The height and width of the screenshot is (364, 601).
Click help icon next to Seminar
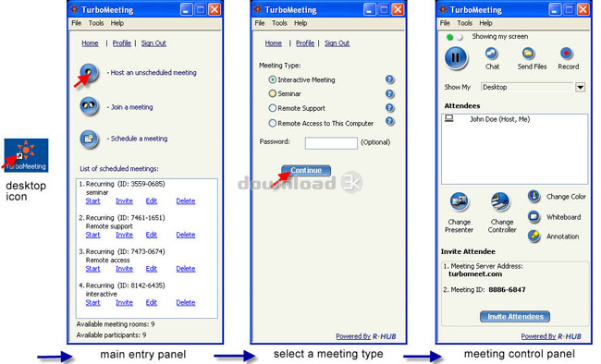click(389, 93)
